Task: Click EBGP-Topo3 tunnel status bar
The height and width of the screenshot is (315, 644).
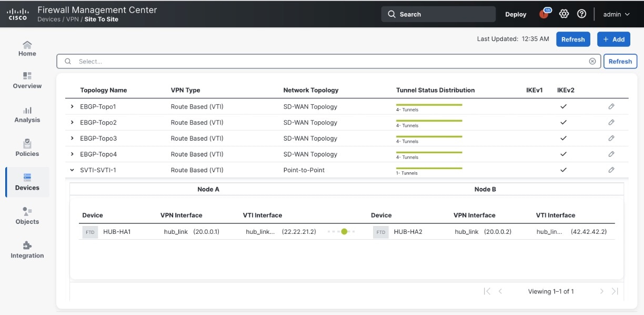Action: tap(429, 136)
